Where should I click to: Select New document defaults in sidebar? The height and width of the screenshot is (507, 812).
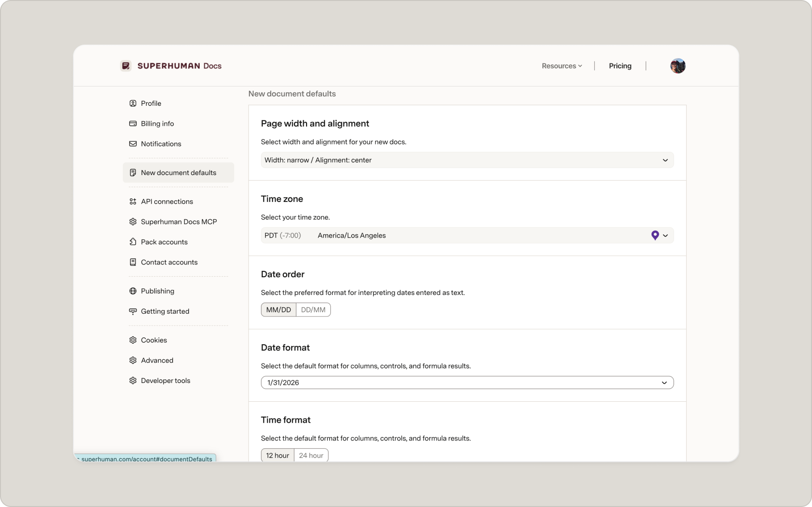(x=178, y=173)
